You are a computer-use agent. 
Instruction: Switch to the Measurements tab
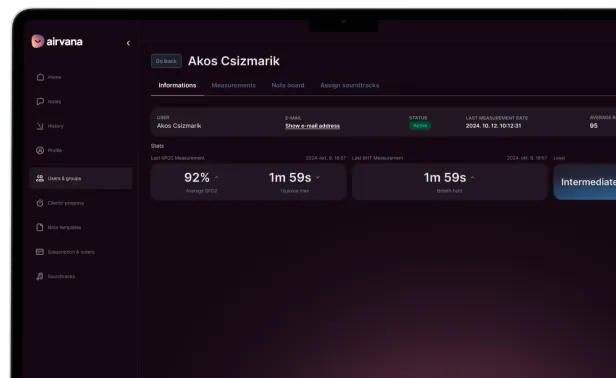pos(233,85)
